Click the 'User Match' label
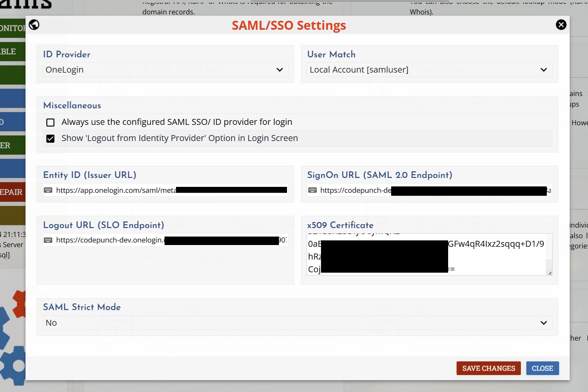Image resolution: width=588 pixels, height=392 pixels. (x=331, y=54)
